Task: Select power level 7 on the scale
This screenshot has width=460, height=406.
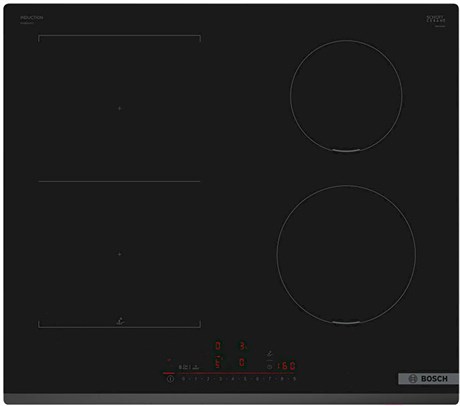Action: point(270,379)
